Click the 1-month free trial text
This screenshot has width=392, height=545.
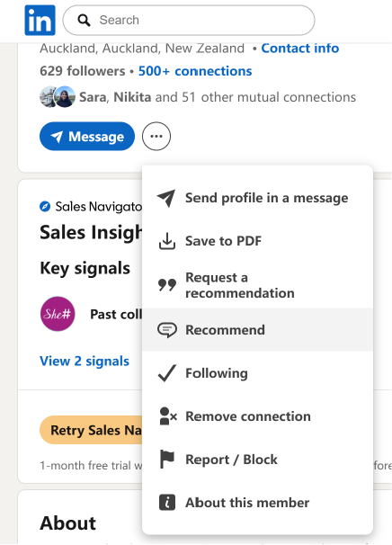click(x=91, y=465)
